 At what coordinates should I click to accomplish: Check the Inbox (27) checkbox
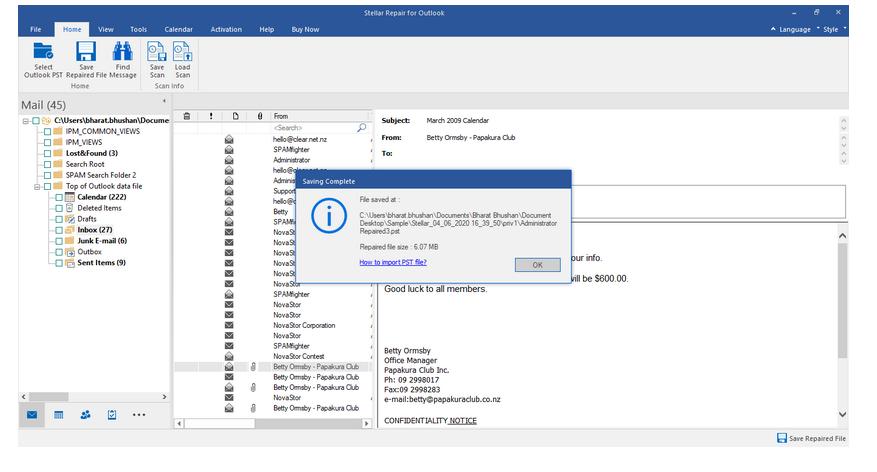click(x=59, y=230)
